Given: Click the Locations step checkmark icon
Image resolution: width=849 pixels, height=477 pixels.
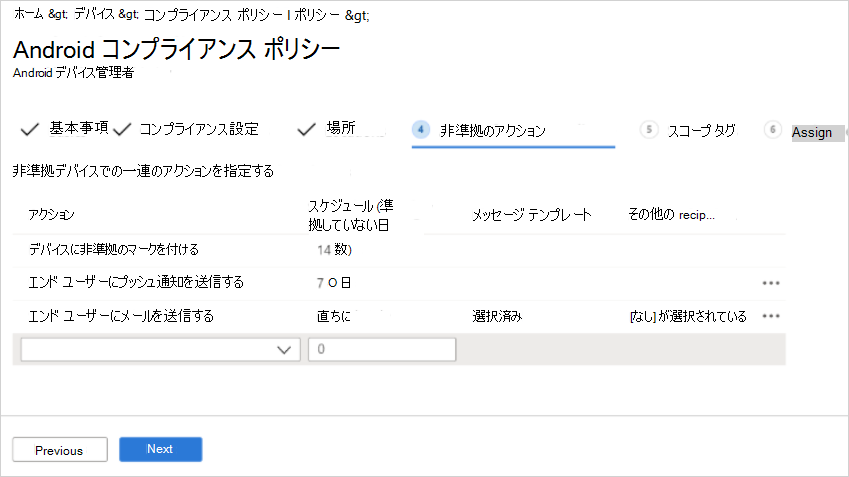Looking at the screenshot, I should coord(306,129).
